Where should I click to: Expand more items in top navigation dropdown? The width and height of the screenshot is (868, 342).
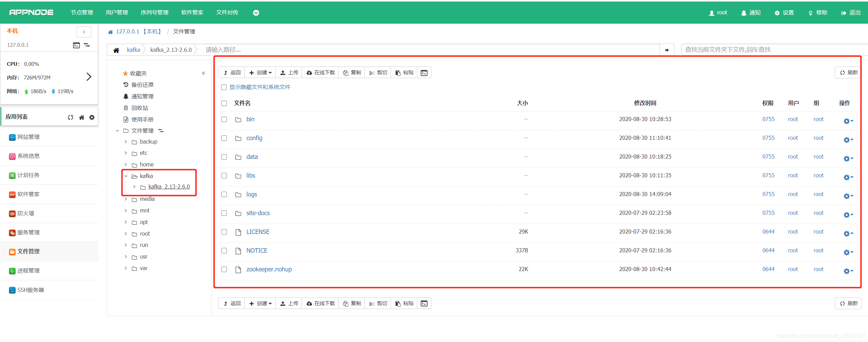256,13
